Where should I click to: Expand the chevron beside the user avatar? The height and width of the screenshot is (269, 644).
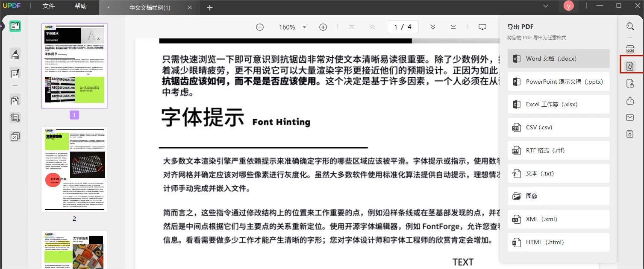pyautogui.click(x=546, y=6)
